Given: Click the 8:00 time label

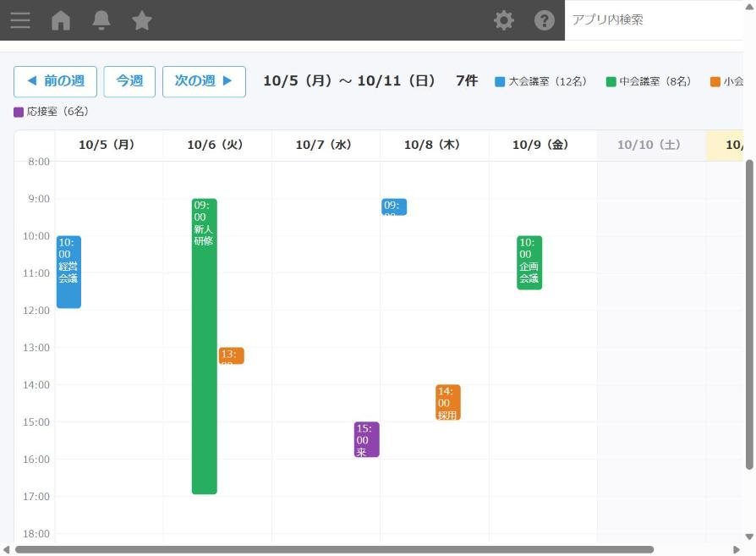Looking at the screenshot, I should [39, 162].
